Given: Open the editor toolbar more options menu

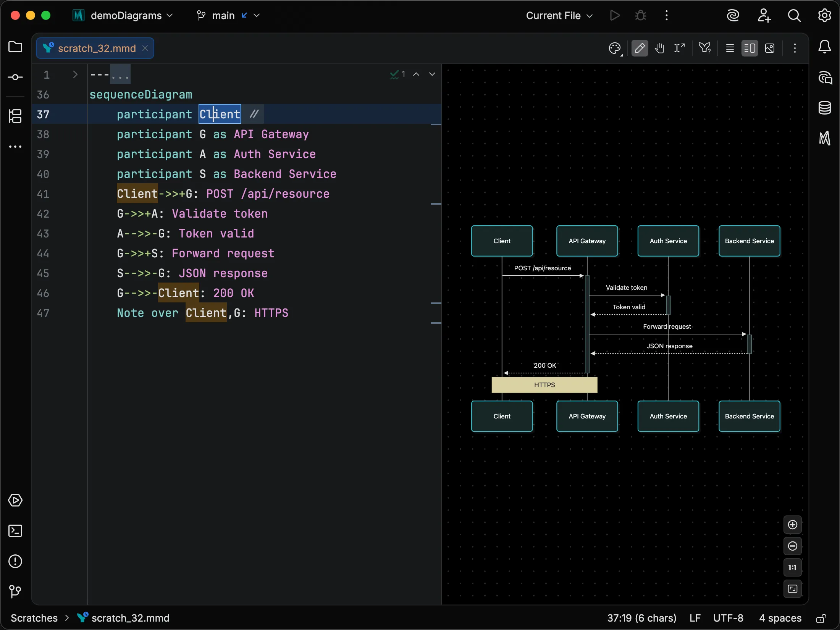Looking at the screenshot, I should [x=795, y=48].
